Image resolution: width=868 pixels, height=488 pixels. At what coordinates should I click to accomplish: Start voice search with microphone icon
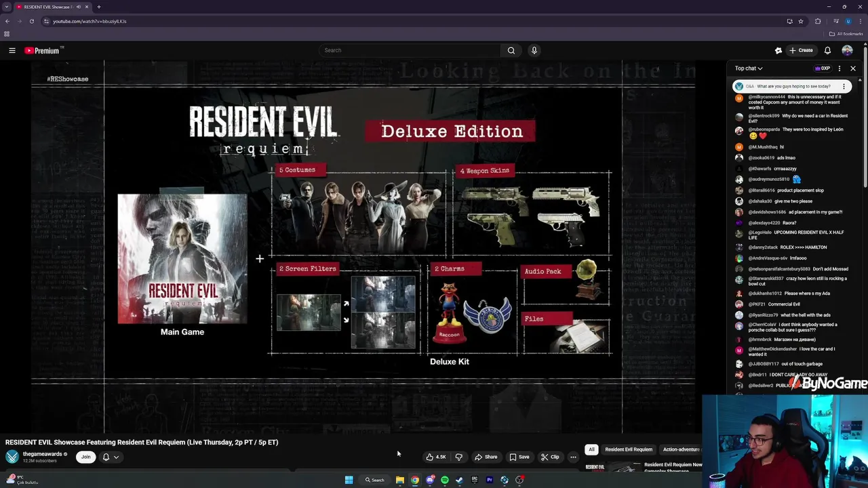[x=534, y=50]
